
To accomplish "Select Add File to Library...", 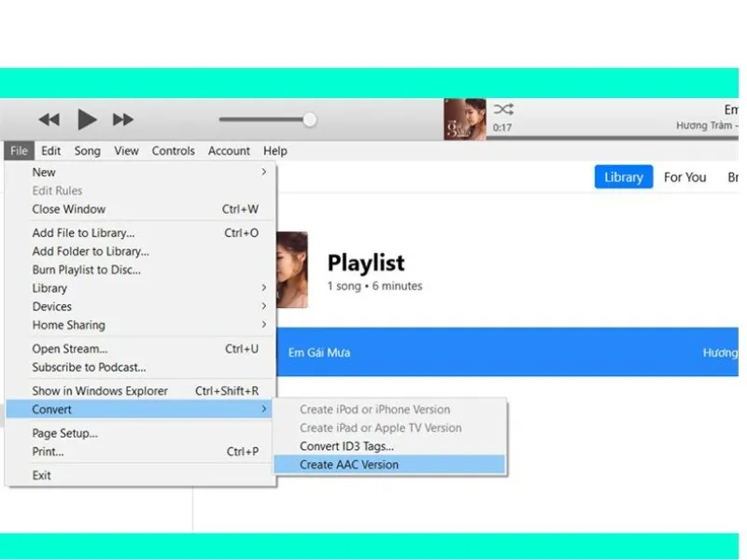I will (139, 232).
